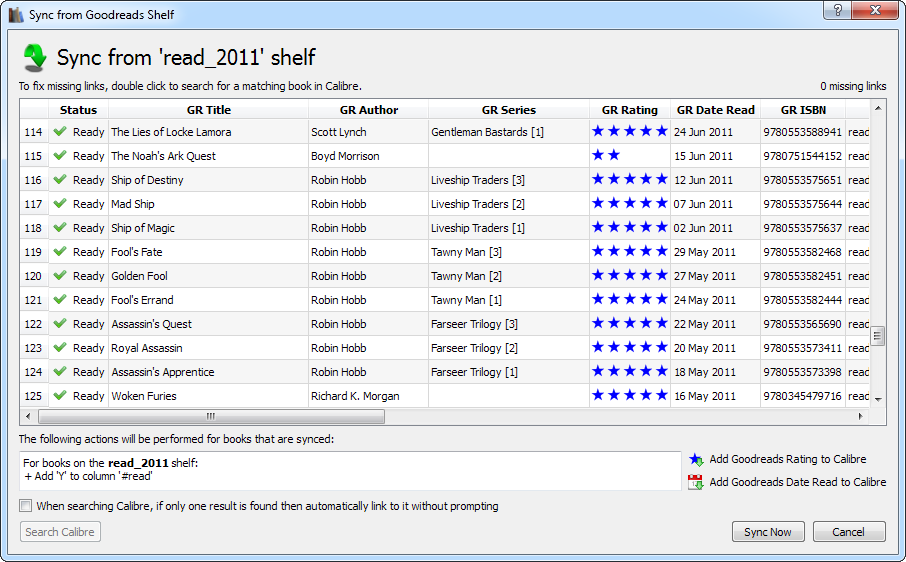Click the vertical scrollbar up arrow

point(878,108)
